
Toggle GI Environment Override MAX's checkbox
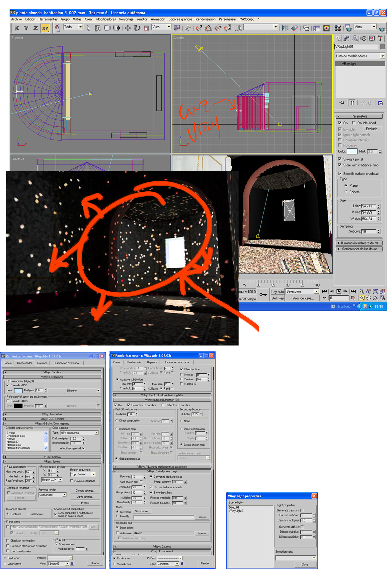coord(8,385)
